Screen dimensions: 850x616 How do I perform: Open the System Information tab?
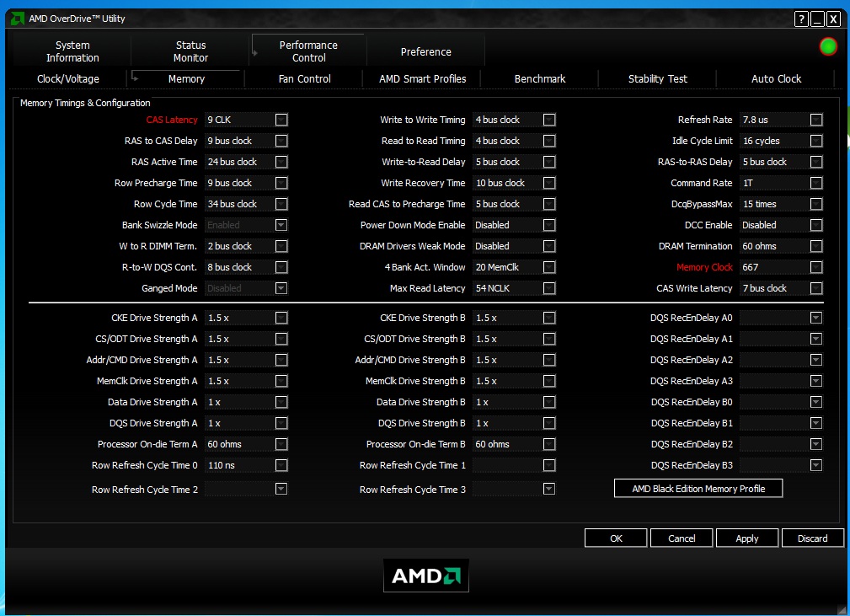pyautogui.click(x=72, y=51)
